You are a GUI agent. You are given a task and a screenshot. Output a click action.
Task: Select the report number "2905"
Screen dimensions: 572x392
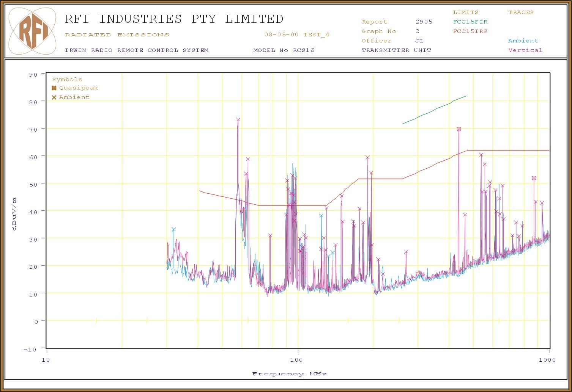click(424, 22)
